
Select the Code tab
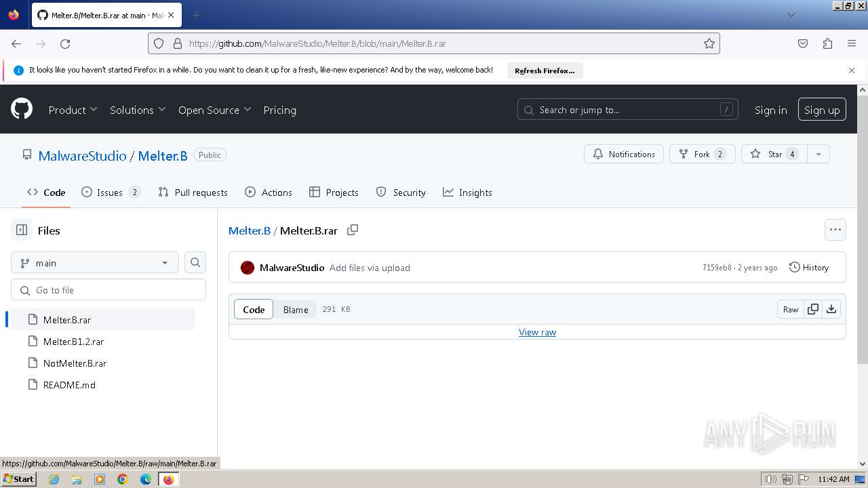(46, 192)
